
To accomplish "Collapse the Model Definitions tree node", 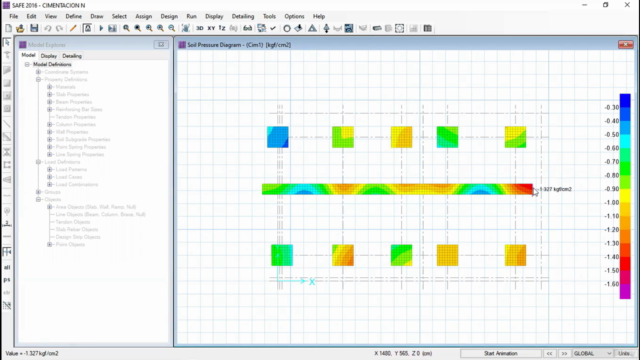I will [x=27, y=64].
